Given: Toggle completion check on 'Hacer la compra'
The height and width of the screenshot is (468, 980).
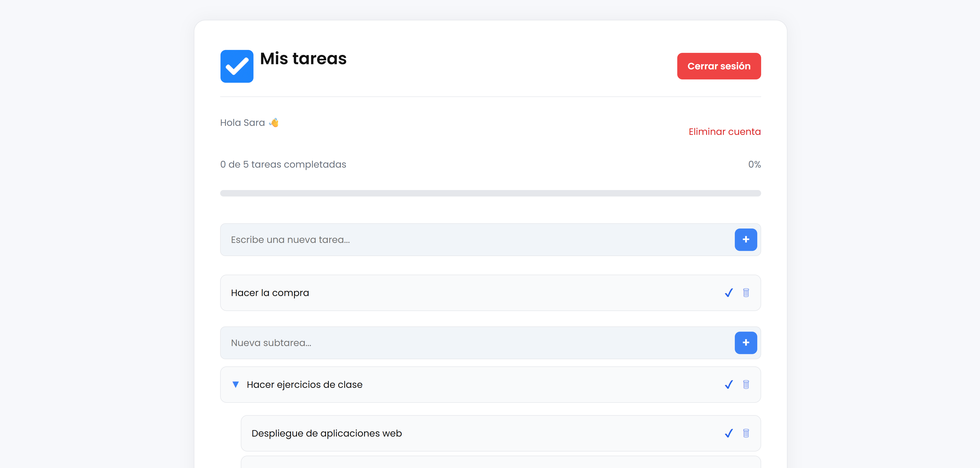Looking at the screenshot, I should tap(729, 293).
